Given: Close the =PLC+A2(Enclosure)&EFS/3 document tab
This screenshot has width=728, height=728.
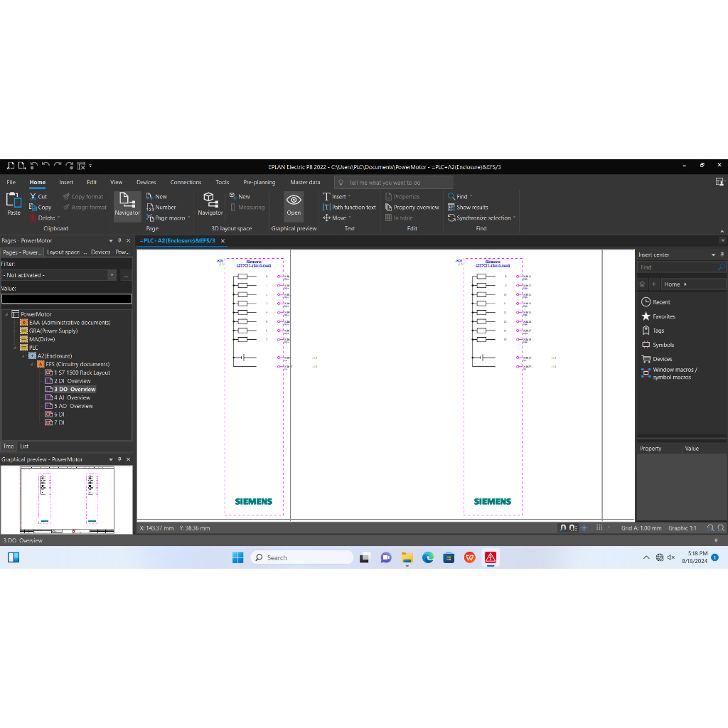Looking at the screenshot, I should click(223, 241).
